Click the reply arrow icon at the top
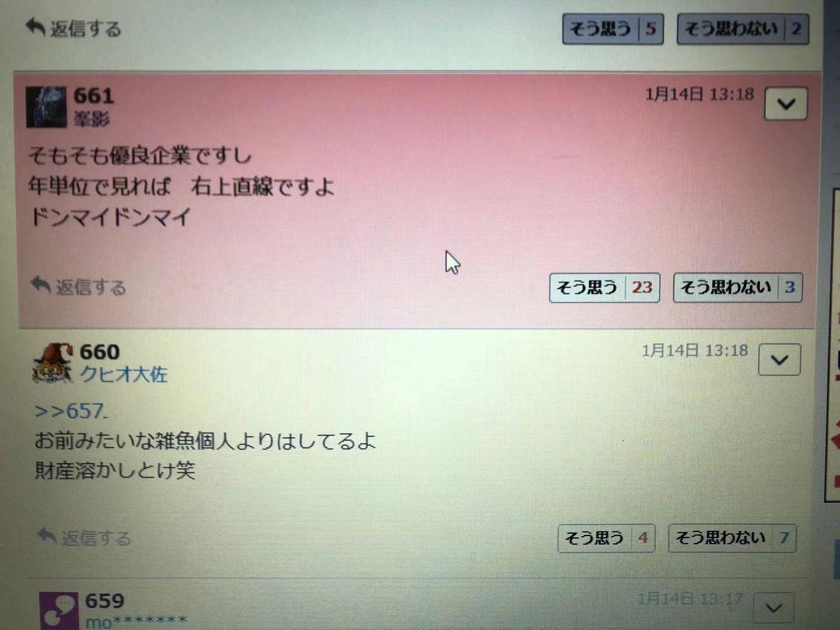 35,26
